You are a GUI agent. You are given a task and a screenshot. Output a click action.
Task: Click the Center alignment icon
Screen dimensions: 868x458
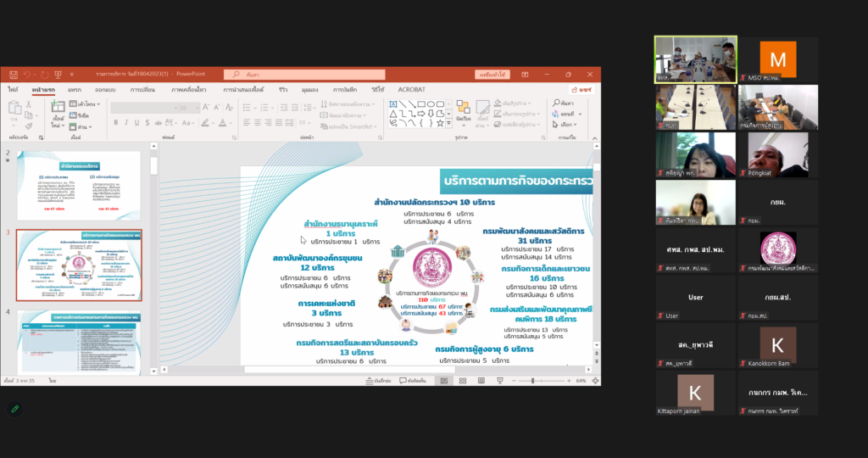click(x=257, y=123)
